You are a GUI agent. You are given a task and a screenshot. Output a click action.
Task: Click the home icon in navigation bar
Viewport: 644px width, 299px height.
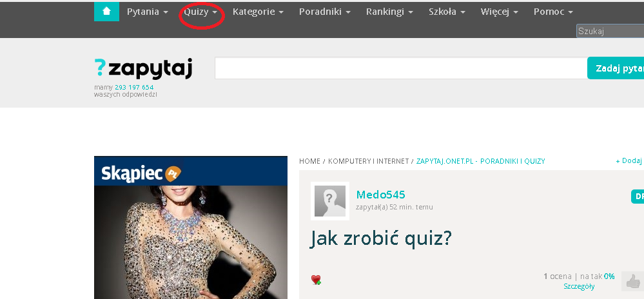pyautogui.click(x=106, y=12)
